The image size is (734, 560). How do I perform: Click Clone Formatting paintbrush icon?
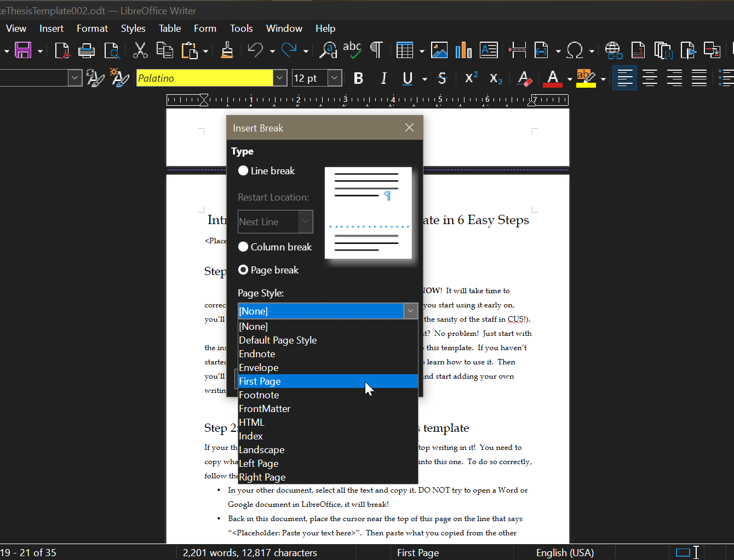(x=227, y=50)
